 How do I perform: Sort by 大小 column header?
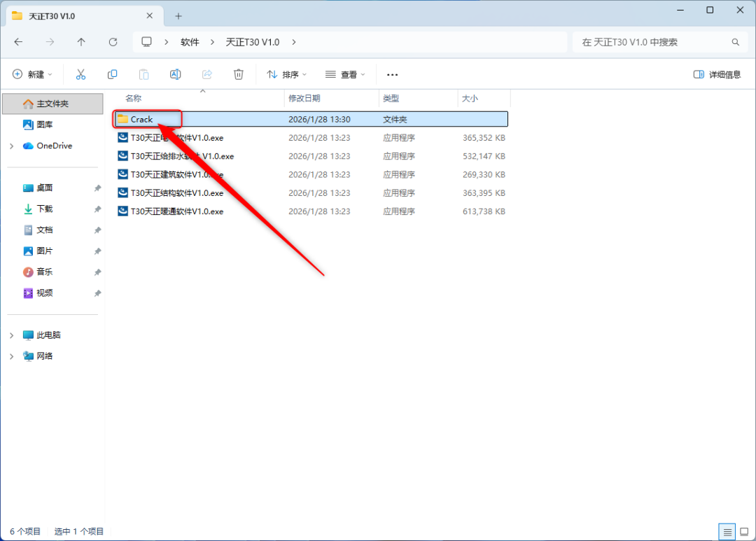pos(470,99)
